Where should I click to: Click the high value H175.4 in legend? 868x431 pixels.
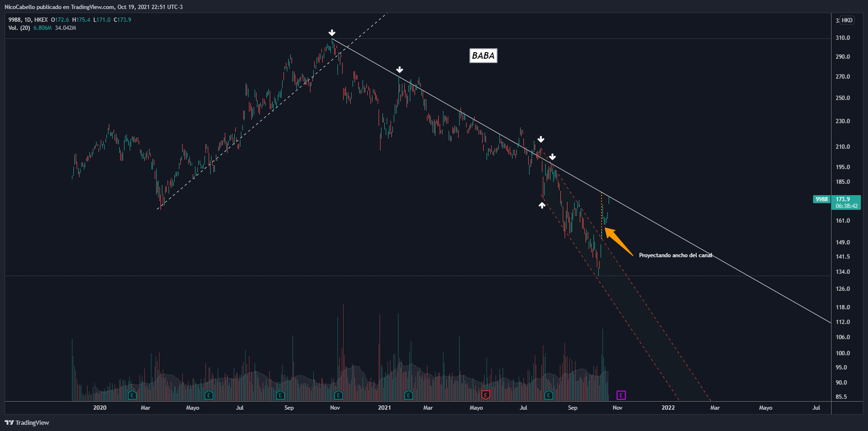coord(81,20)
